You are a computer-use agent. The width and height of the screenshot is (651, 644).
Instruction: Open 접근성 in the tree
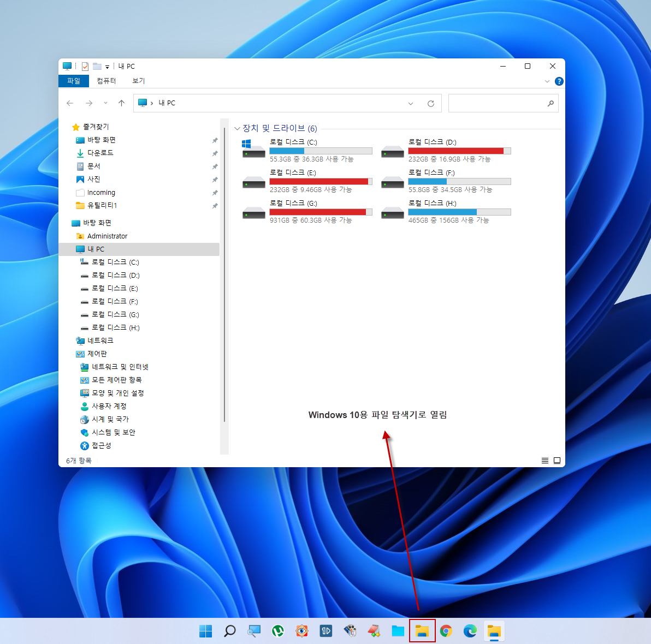point(101,446)
